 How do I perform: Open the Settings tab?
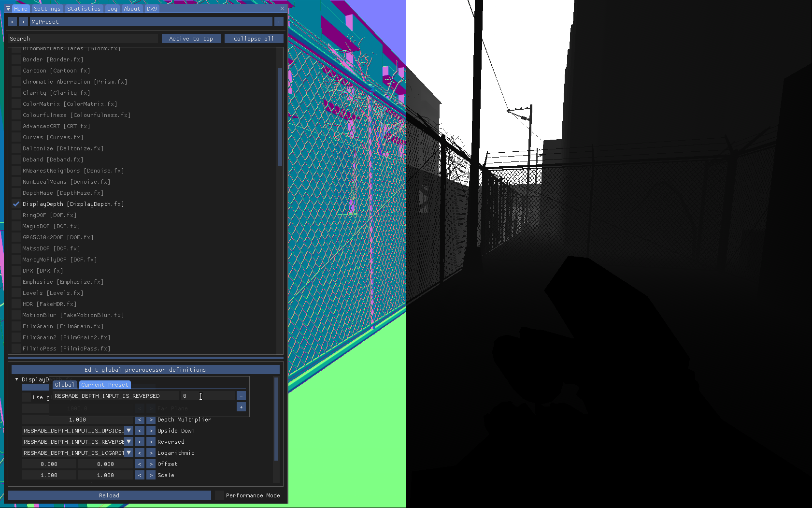click(47, 9)
